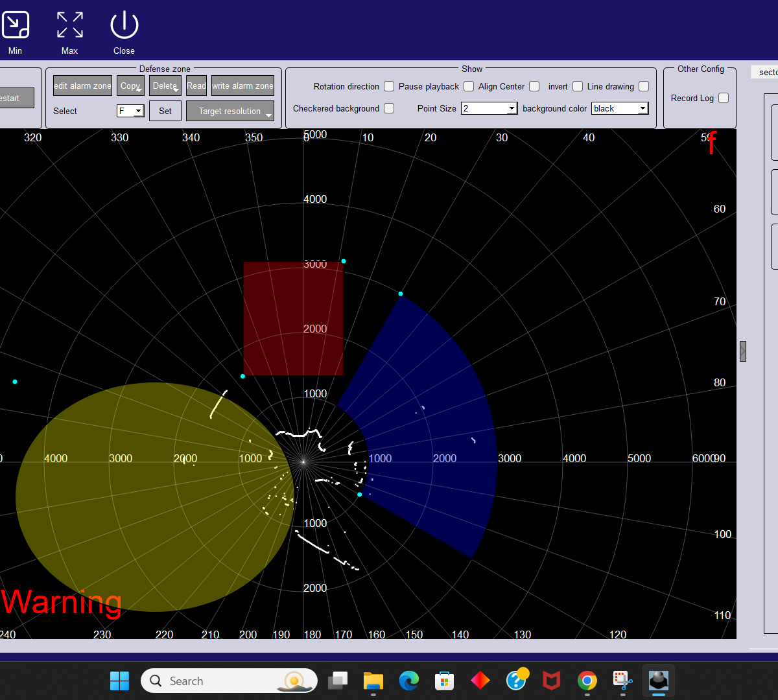This screenshot has height=700, width=778.
Task: Open the background color dropdown
Action: tap(620, 108)
